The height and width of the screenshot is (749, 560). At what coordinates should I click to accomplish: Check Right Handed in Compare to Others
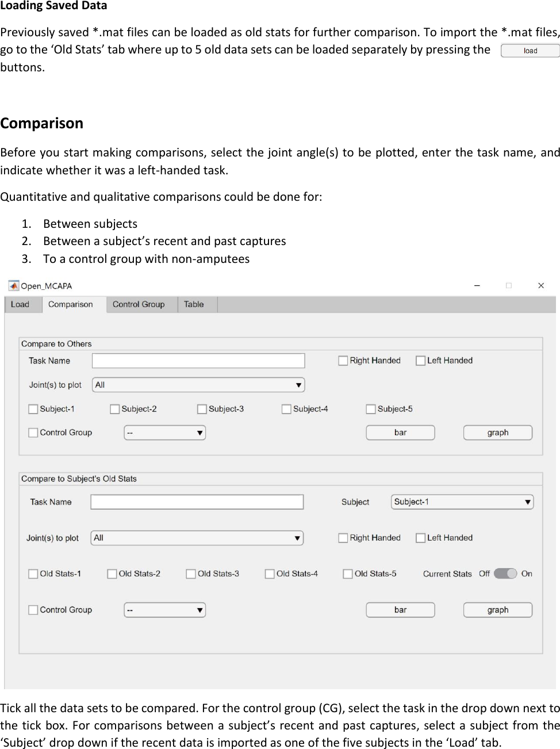(343, 360)
